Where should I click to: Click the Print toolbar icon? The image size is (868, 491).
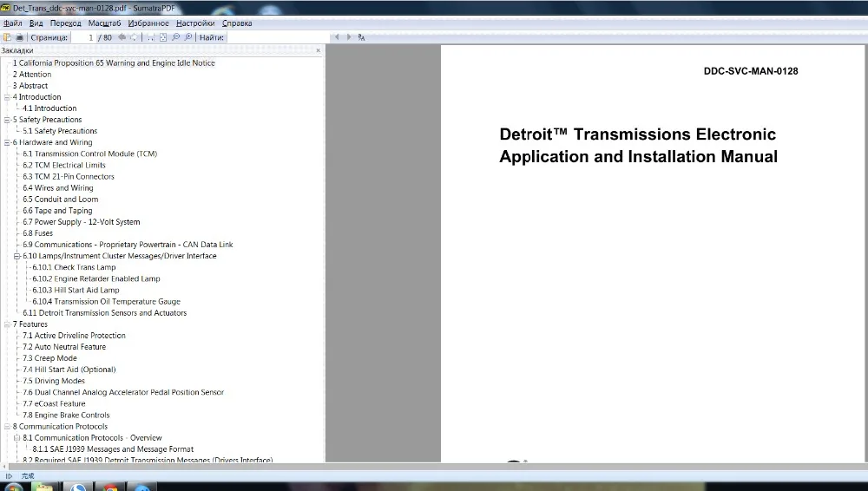pos(19,37)
